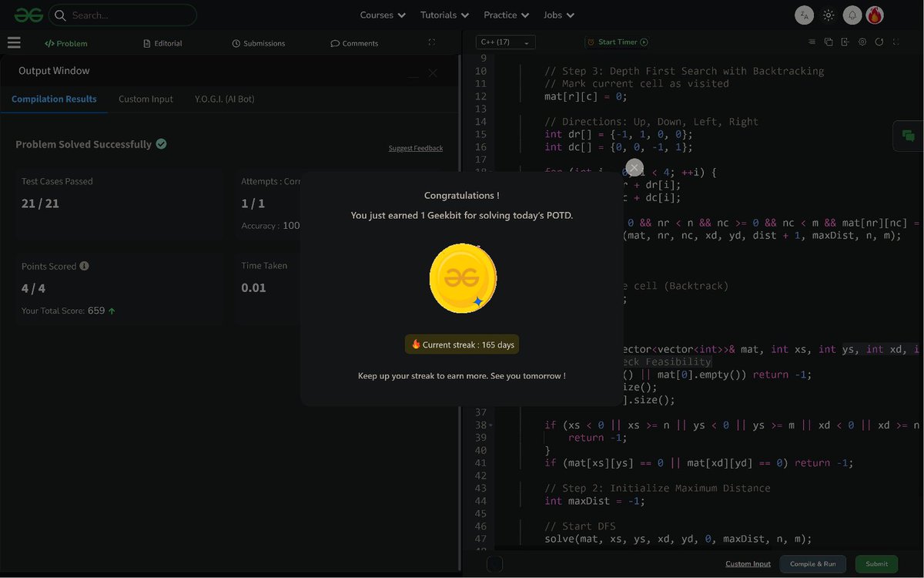Select the Compilation Results tab
Image resolution: width=924 pixels, height=578 pixels.
click(54, 99)
